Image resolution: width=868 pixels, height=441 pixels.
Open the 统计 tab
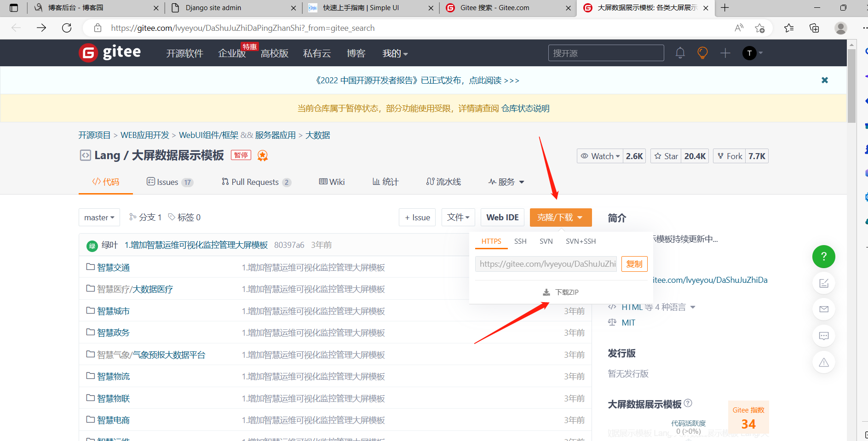(385, 182)
